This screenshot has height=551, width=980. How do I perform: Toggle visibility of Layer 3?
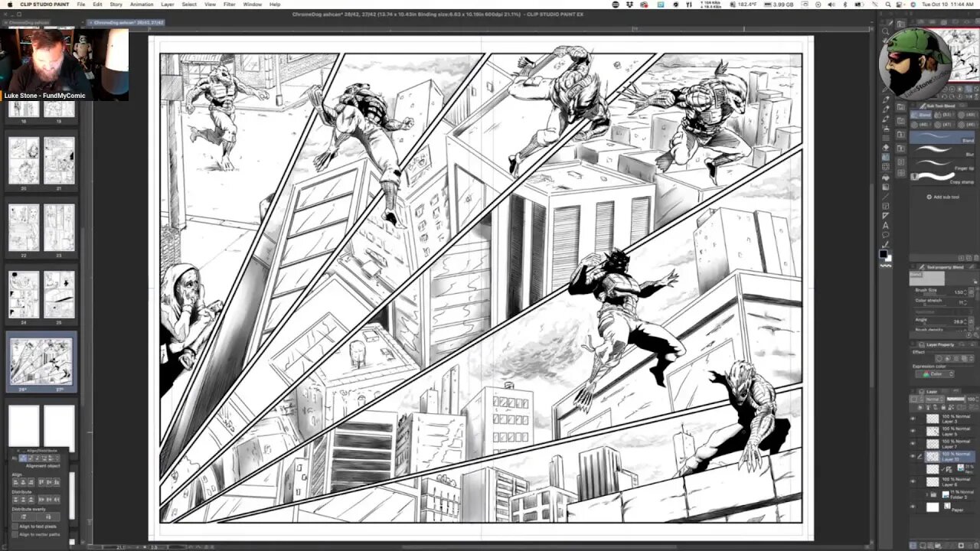(912, 419)
